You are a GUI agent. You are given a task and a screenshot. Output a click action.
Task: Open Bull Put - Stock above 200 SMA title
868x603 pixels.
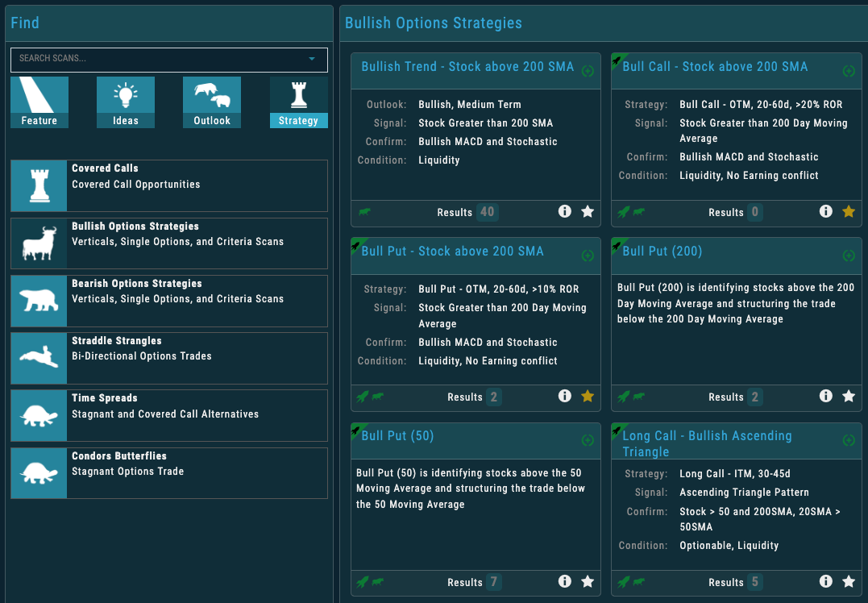452,252
